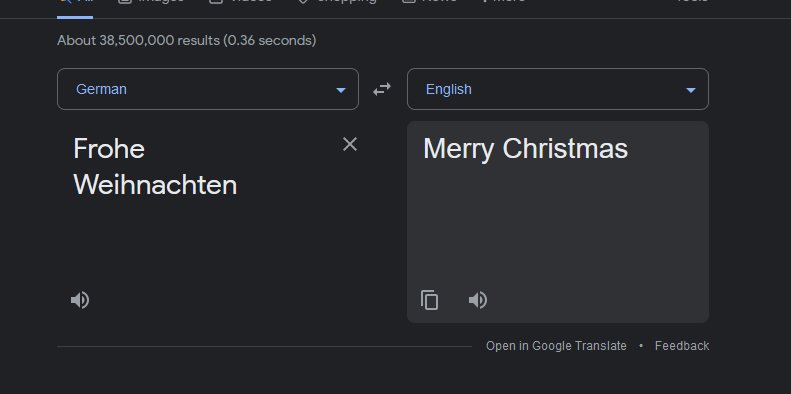Listen to German source pronunciation
The height and width of the screenshot is (394, 791).
point(80,300)
